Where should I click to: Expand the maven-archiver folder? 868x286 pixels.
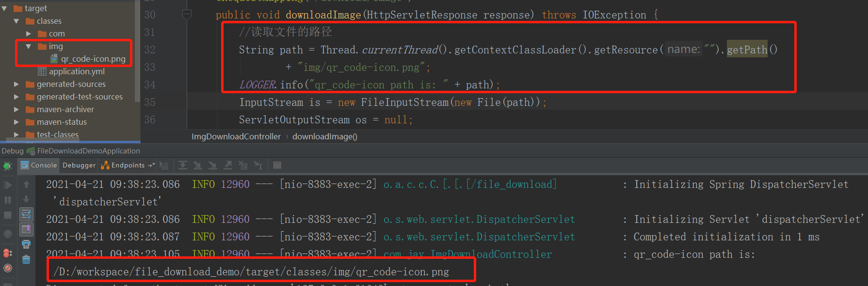point(16,109)
